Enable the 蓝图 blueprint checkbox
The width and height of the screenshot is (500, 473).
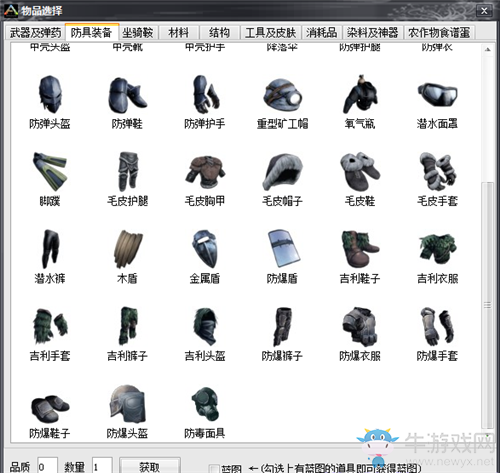click(x=214, y=468)
